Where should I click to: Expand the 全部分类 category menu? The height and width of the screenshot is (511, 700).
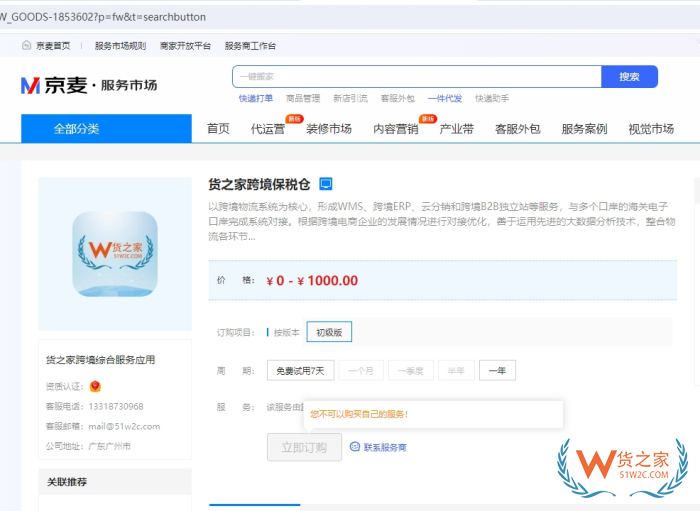(106, 129)
